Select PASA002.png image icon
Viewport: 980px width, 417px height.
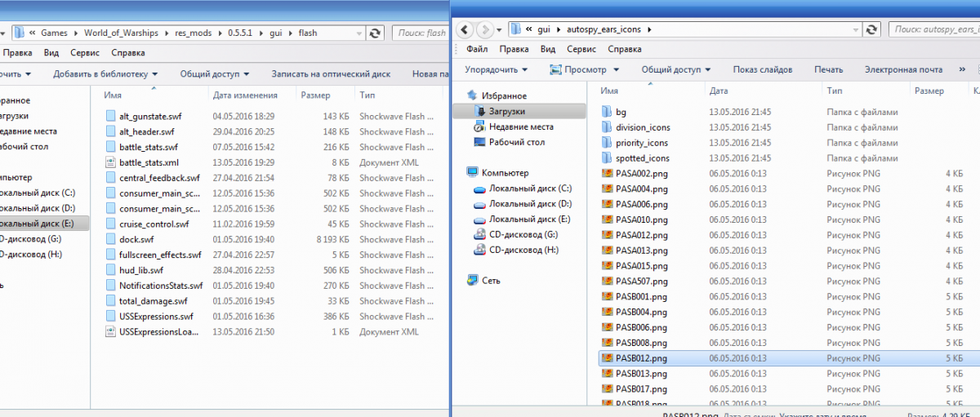point(607,174)
